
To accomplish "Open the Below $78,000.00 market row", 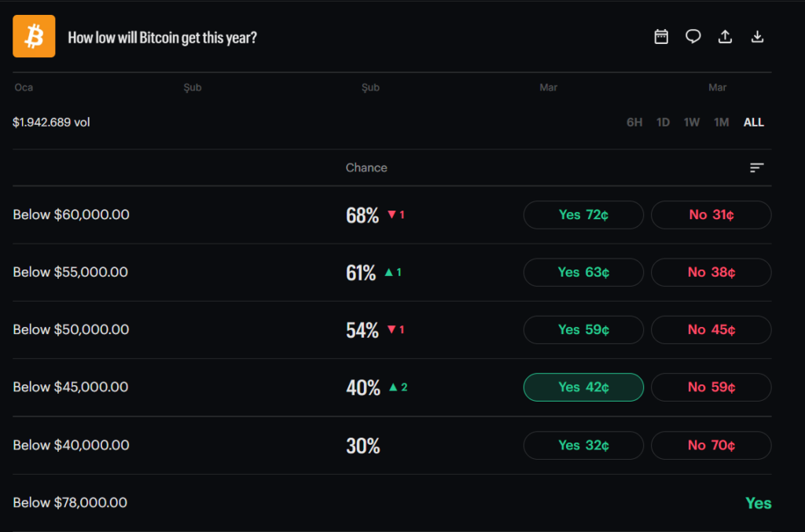I will (70, 503).
